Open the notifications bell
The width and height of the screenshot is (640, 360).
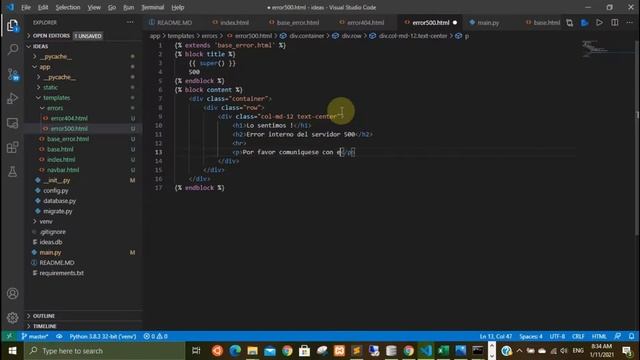coord(631,336)
